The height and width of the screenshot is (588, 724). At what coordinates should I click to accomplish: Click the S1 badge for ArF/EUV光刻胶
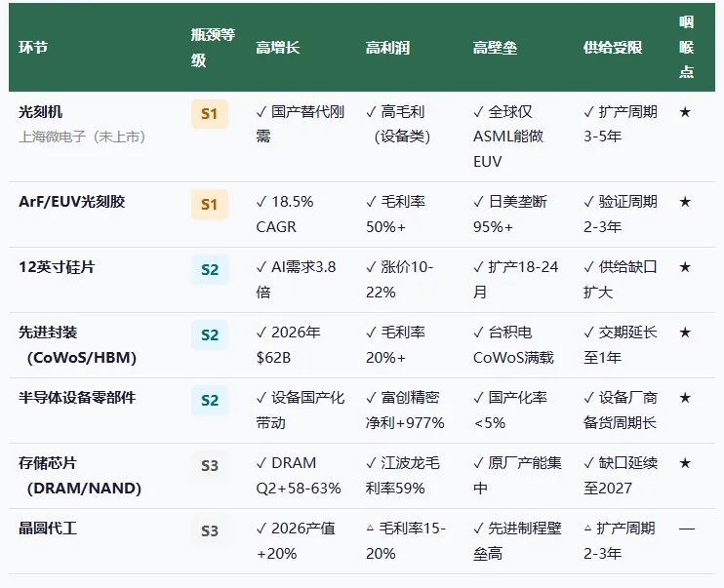[210, 204]
